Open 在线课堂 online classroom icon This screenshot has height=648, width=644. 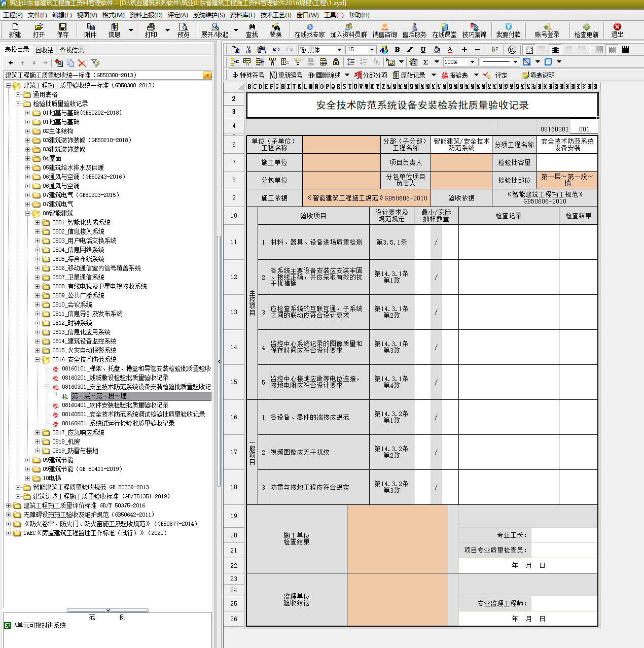(x=444, y=30)
